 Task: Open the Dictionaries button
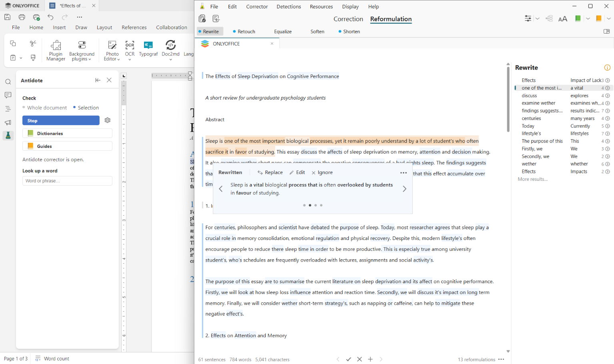(67, 133)
